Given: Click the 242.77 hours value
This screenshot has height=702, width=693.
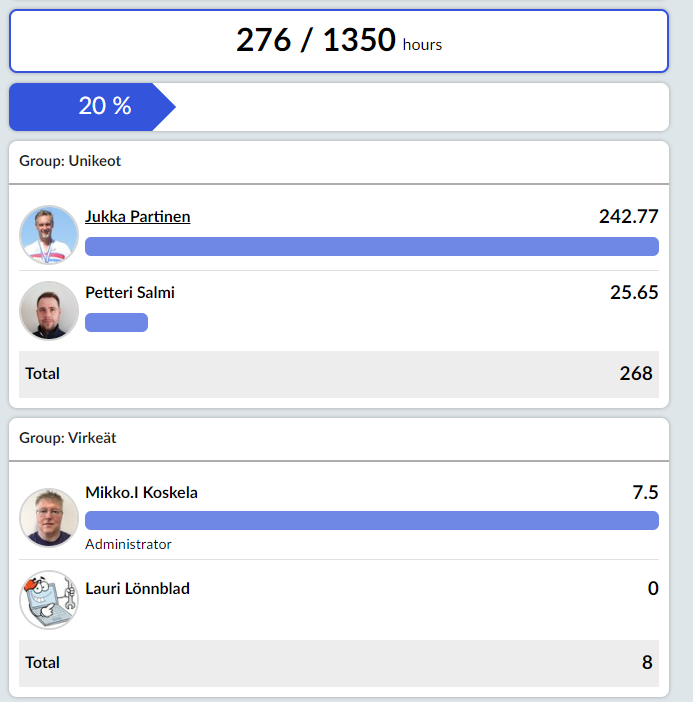Looking at the screenshot, I should coord(629,217).
